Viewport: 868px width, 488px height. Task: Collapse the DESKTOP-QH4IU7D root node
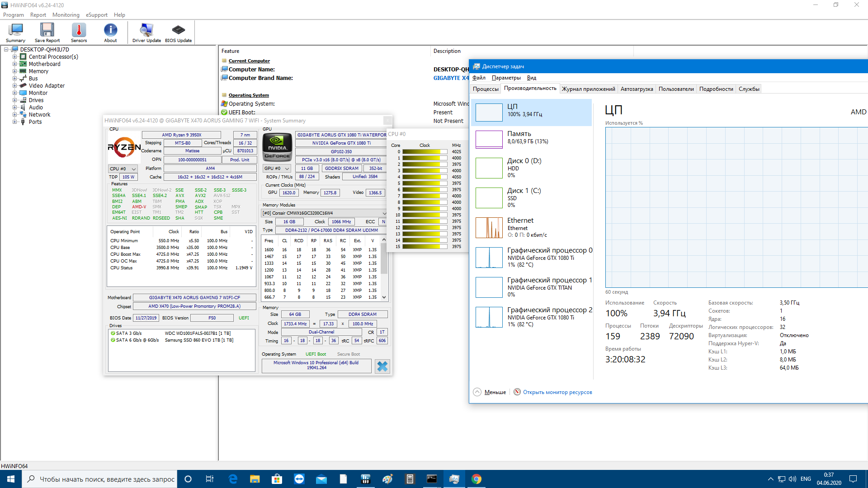point(6,50)
